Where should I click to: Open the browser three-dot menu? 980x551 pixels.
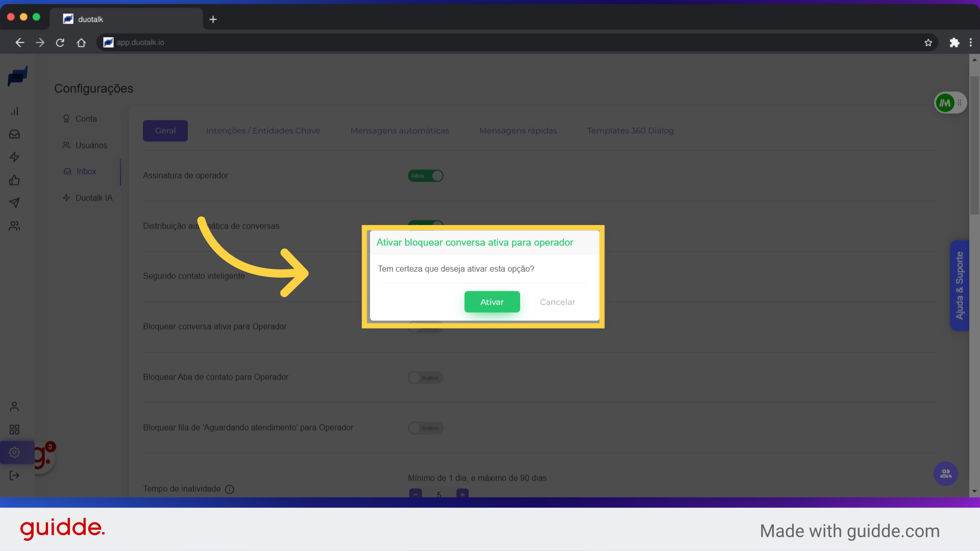[971, 43]
